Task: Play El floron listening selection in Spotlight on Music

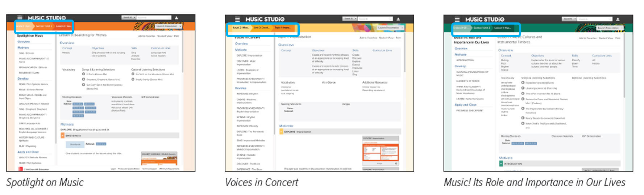Action: point(83,74)
